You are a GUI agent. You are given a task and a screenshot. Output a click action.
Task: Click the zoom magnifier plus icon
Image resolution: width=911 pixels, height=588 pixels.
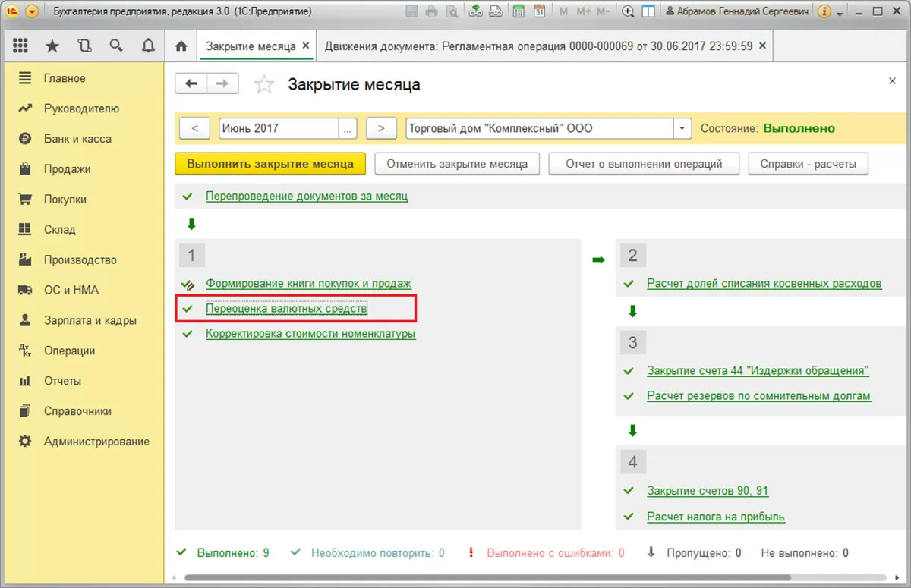pos(628,12)
